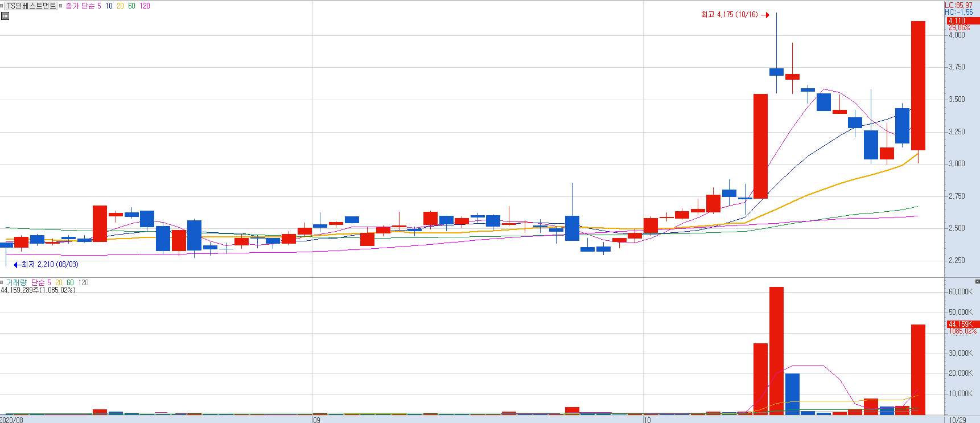
Task: Click the latest tall red candlestick
Action: (918, 85)
